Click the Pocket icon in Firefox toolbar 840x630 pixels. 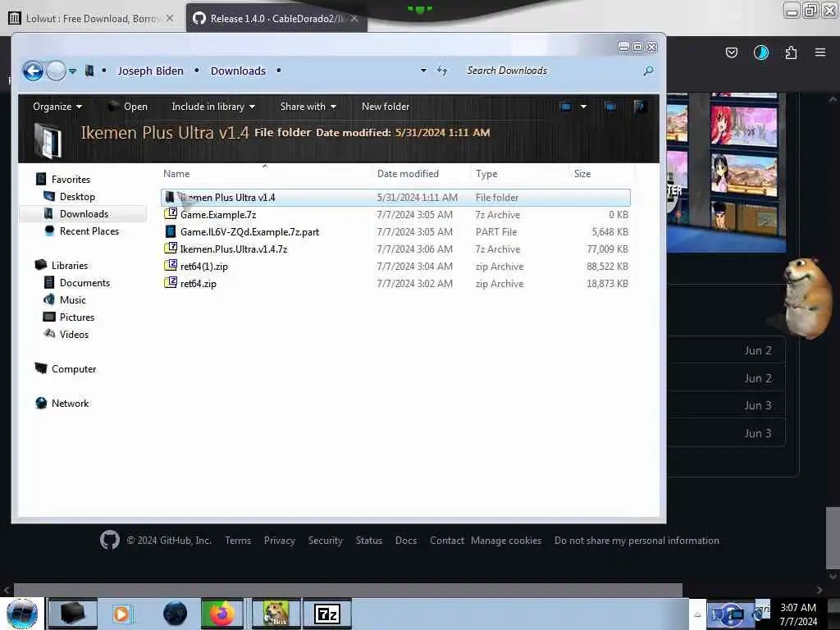[732, 52]
